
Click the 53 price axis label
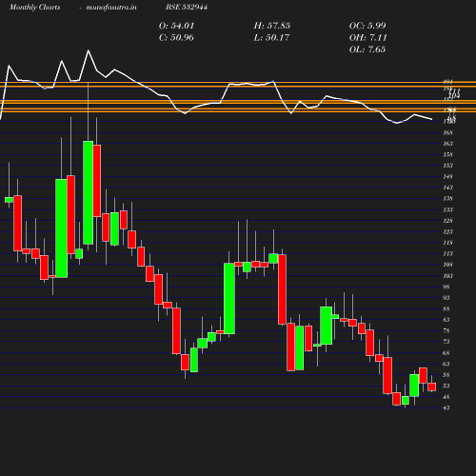point(446,386)
